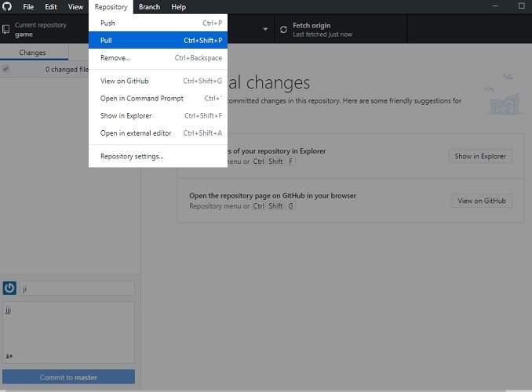Click the commit author avatar icon
The image size is (532, 392).
[9, 288]
